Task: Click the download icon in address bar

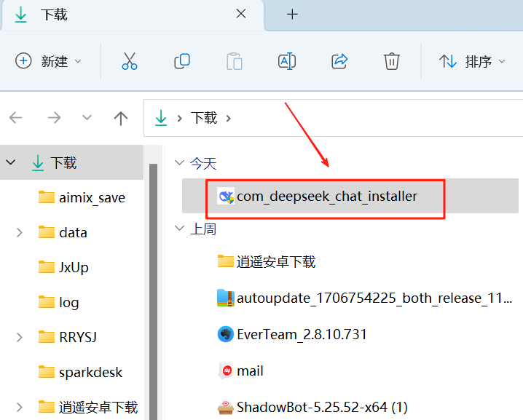Action: point(161,118)
